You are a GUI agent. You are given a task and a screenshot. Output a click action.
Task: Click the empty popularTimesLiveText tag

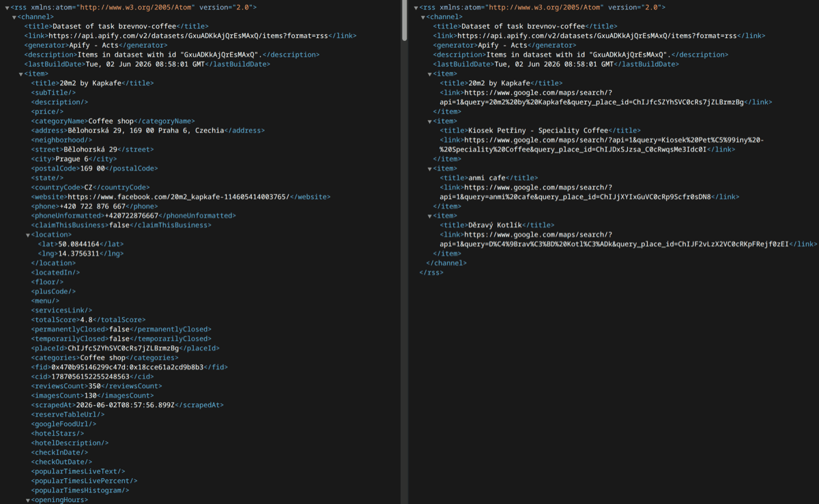pyautogui.click(x=78, y=471)
